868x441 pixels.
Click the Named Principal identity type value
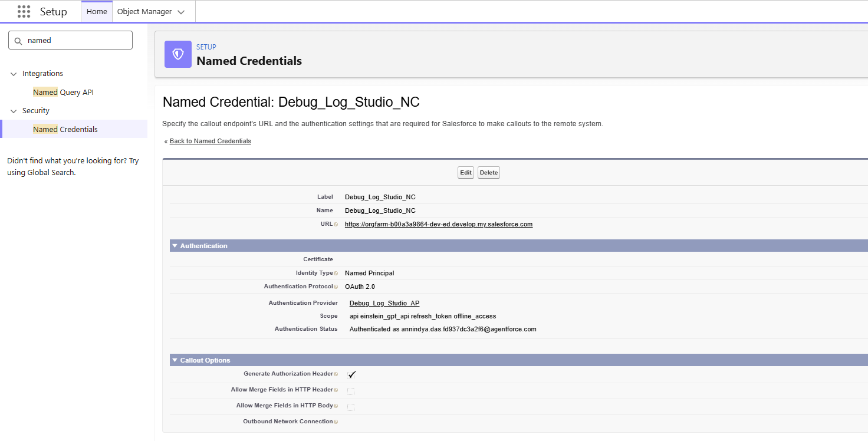pyautogui.click(x=370, y=274)
